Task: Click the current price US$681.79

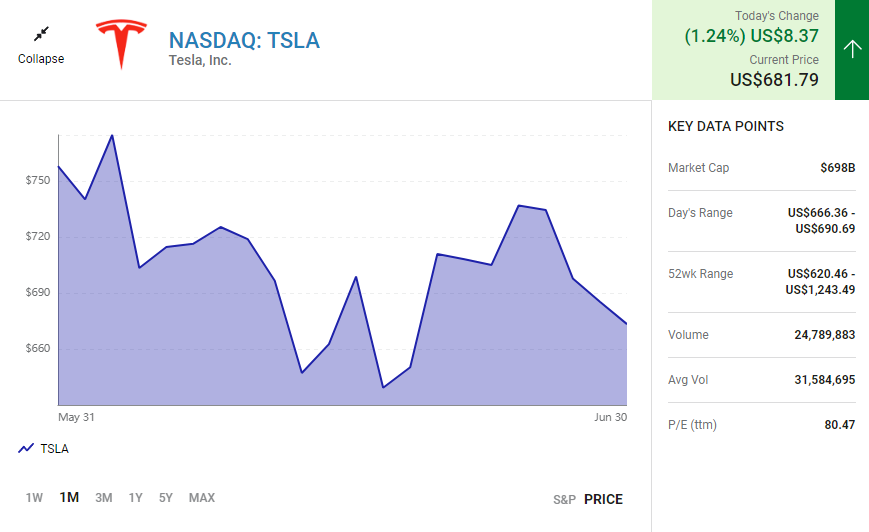Action: pos(774,79)
